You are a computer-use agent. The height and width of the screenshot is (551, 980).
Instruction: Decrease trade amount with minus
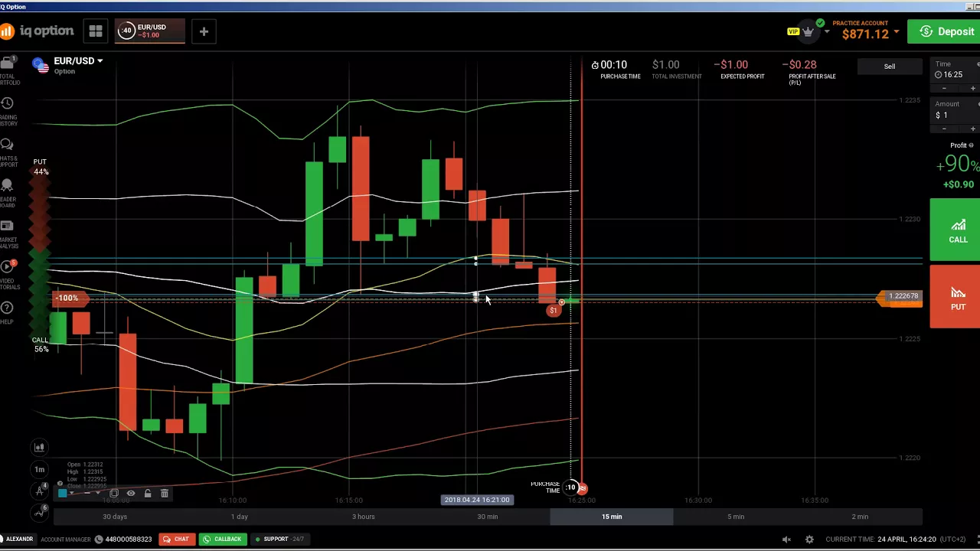943,129
